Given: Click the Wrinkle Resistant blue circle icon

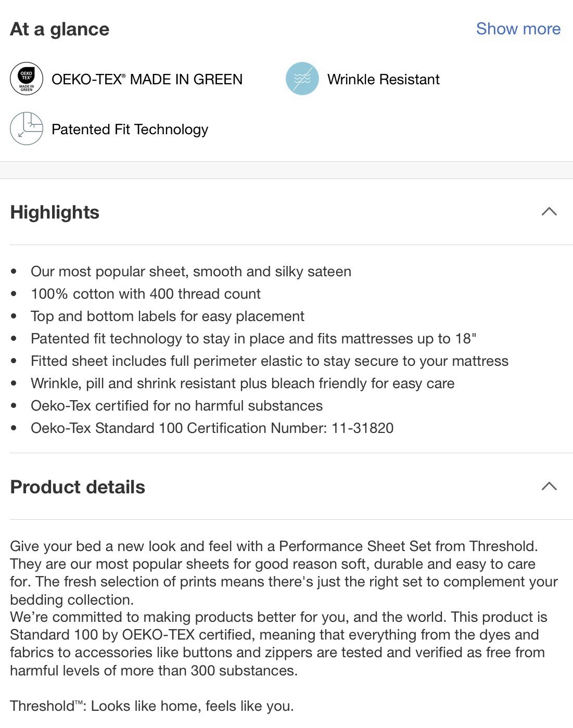Looking at the screenshot, I should pyautogui.click(x=302, y=79).
